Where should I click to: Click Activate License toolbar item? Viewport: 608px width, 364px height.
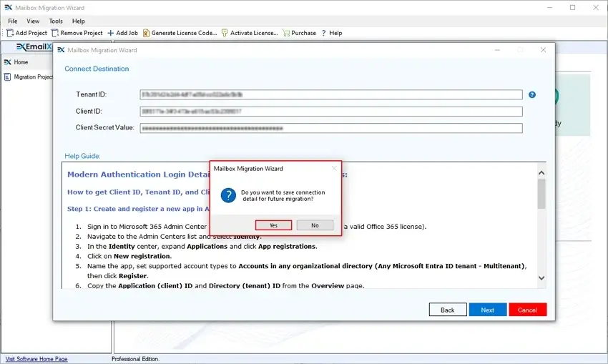tap(250, 33)
